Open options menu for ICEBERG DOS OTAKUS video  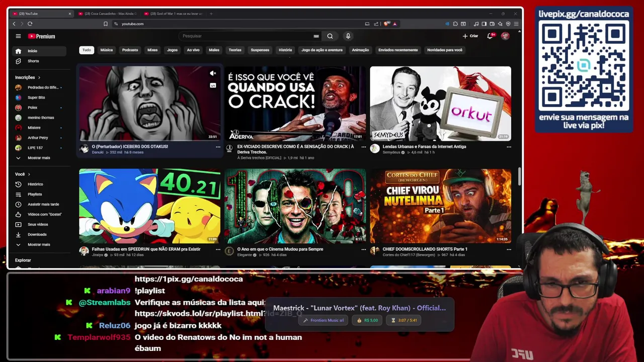click(x=218, y=147)
